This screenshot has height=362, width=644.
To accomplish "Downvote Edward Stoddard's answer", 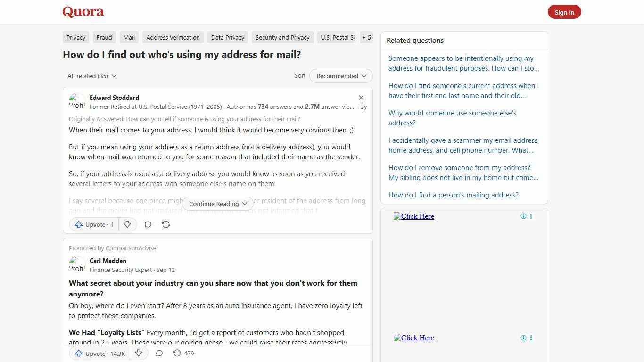I will [127, 224].
